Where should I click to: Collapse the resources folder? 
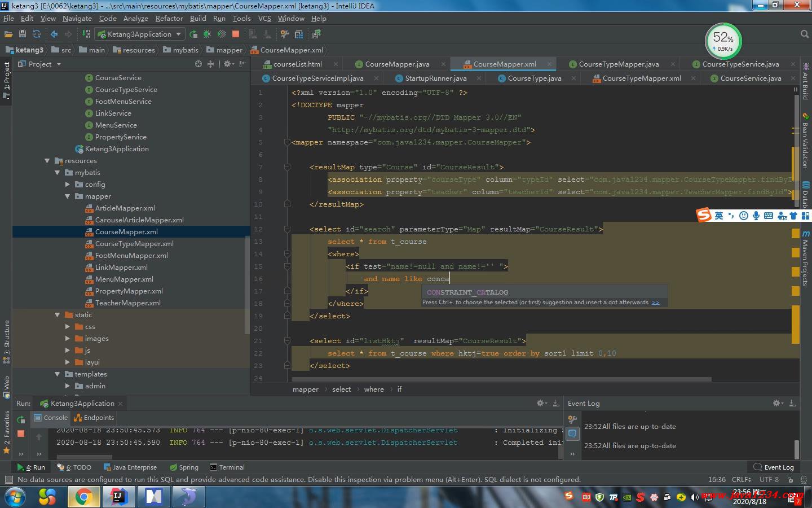pos(47,161)
